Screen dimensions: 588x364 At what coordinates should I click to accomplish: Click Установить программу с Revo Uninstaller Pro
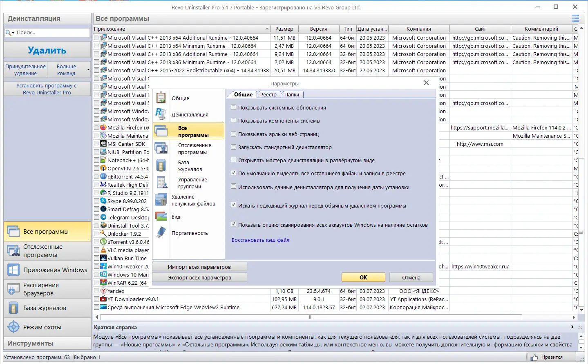(47, 89)
